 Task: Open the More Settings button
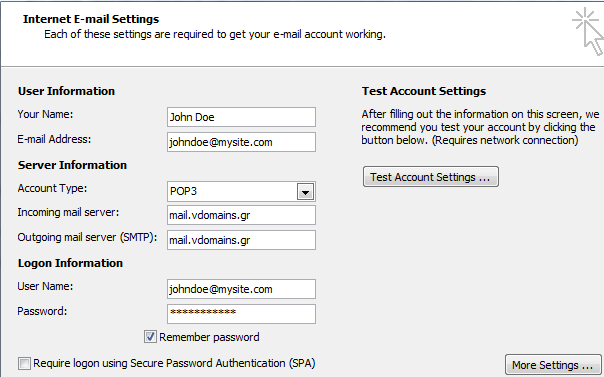553,365
